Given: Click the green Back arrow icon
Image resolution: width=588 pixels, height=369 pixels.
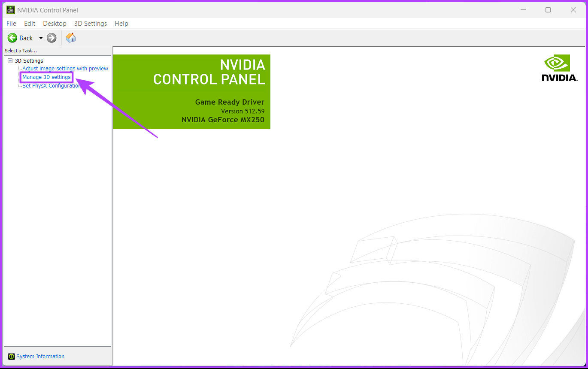Looking at the screenshot, I should pyautogui.click(x=12, y=38).
